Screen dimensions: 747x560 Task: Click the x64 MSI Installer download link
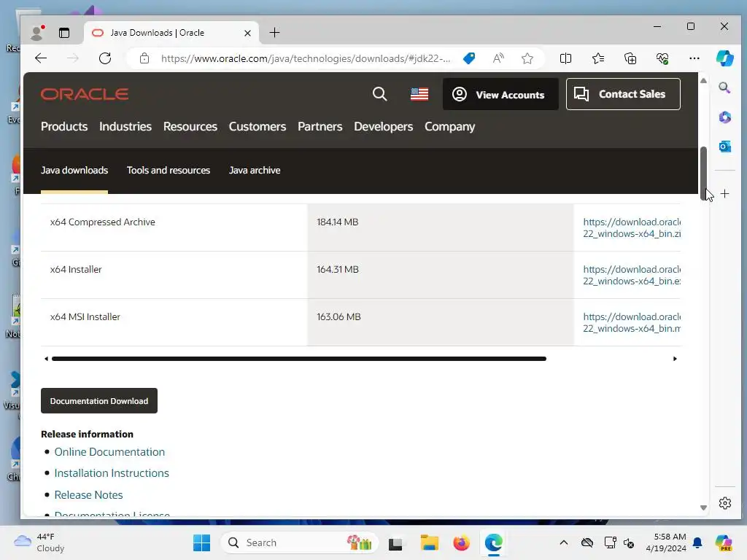(x=632, y=322)
